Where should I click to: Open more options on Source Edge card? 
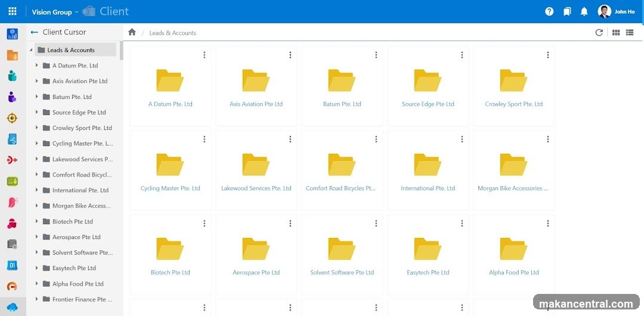[x=462, y=55]
